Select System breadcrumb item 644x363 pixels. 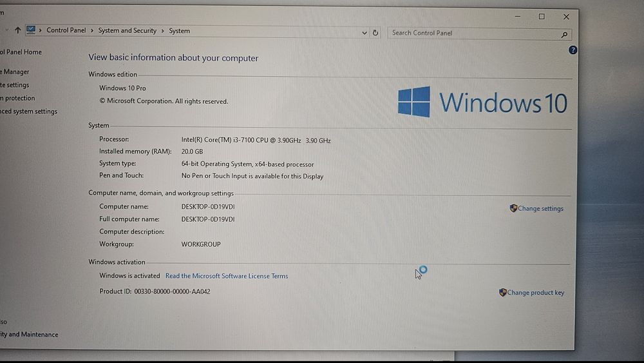(180, 31)
